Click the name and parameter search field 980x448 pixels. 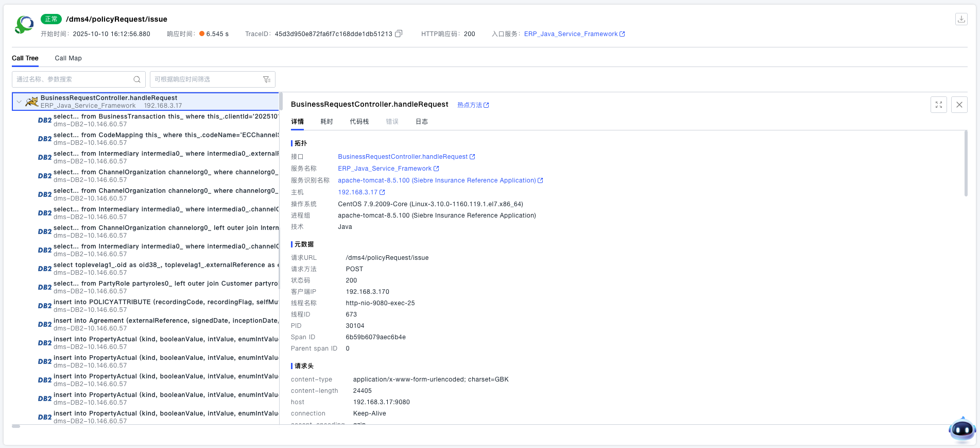click(72, 79)
